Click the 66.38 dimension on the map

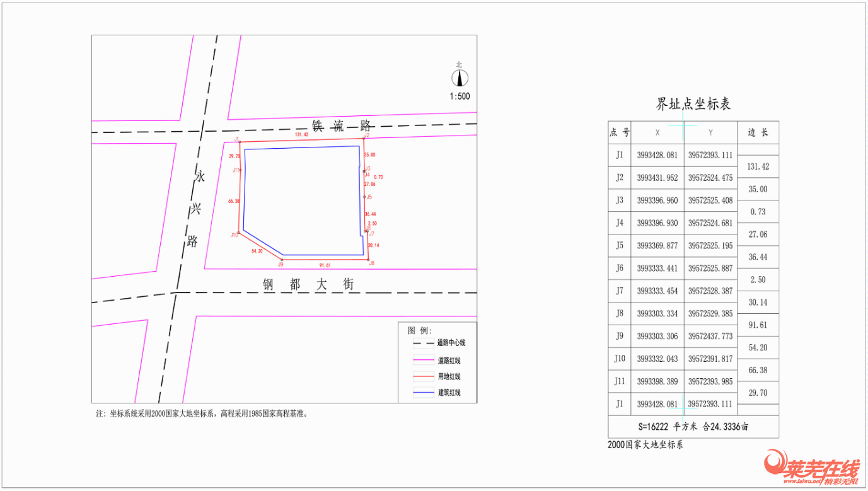coord(234,201)
